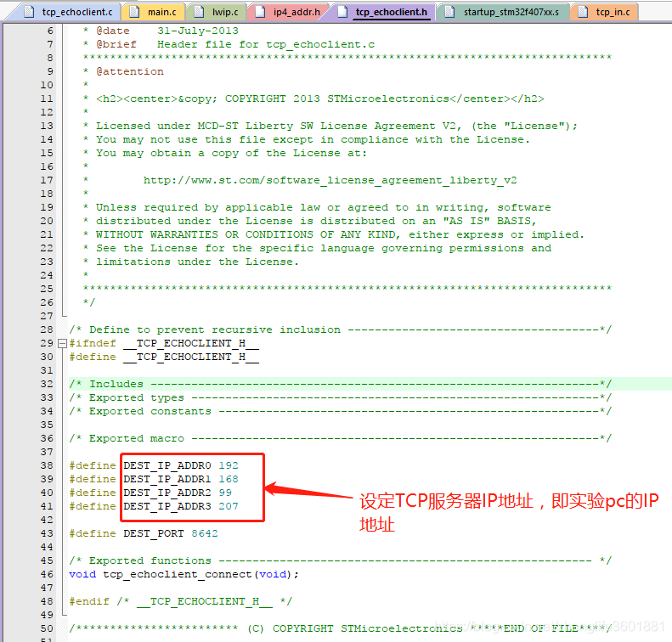This screenshot has width=672, height=642.
Task: Collapse the #ifndef fold at line 29
Action: coord(62,343)
